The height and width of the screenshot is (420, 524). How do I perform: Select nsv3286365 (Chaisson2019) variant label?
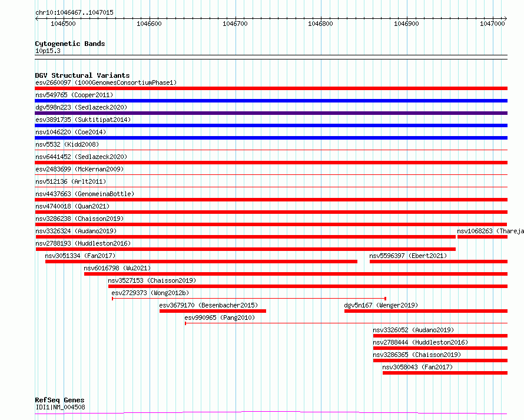click(x=417, y=355)
